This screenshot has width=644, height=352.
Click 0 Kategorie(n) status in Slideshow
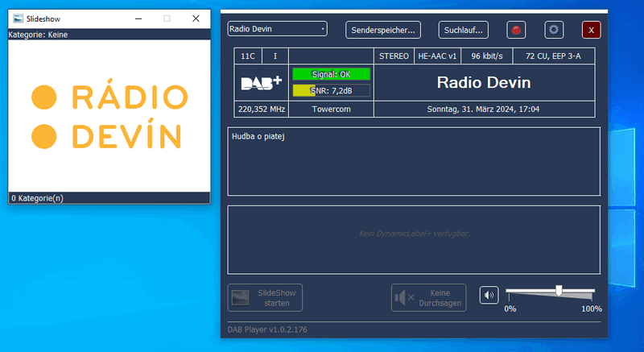pyautogui.click(x=37, y=198)
